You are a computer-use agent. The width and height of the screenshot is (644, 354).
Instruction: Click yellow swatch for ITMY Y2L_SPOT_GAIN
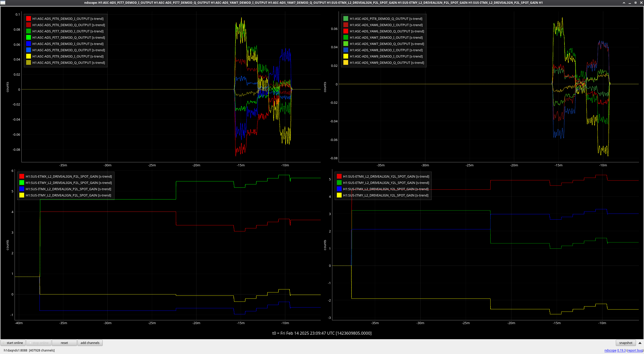[339, 195]
